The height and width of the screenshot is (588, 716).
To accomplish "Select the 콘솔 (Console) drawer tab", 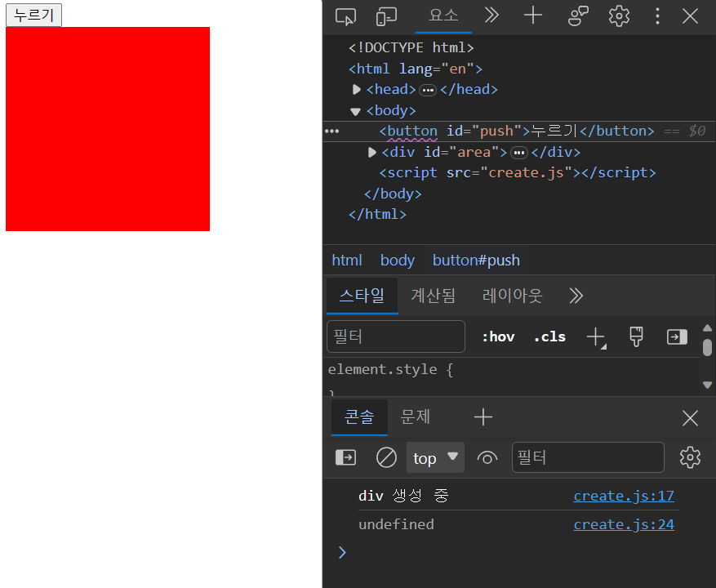I will (x=359, y=417).
